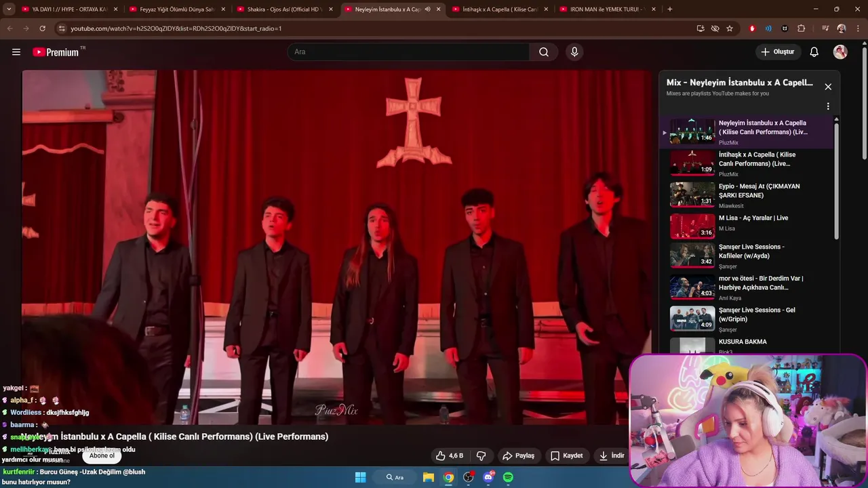Like the video (4,6 B thumbs up)
This screenshot has height=488, width=868.
[449, 455]
